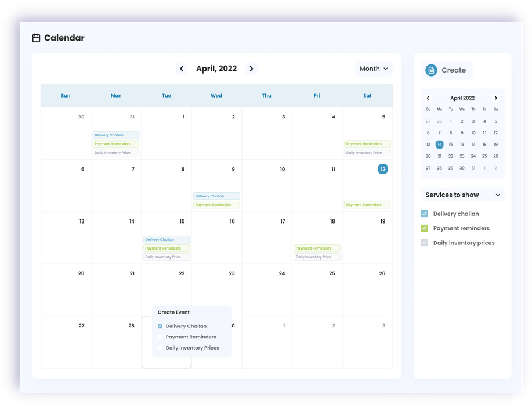Click the Create document icon

coord(431,70)
